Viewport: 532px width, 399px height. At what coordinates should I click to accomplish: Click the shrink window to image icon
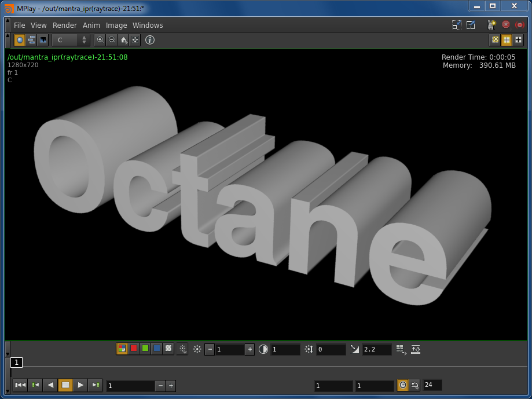point(457,25)
